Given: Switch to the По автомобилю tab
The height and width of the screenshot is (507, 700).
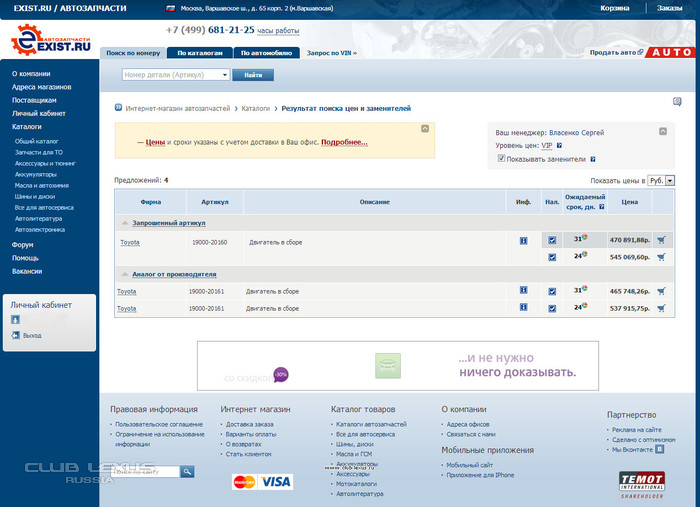Looking at the screenshot, I should 265,52.
